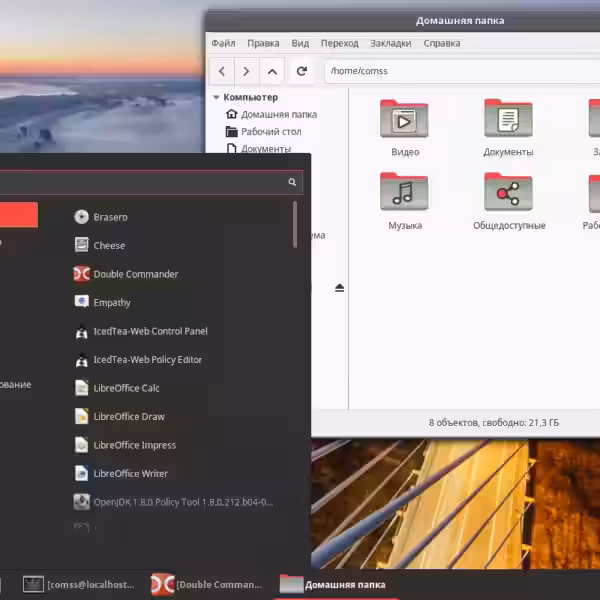Open the Закладки menu

[x=390, y=43]
